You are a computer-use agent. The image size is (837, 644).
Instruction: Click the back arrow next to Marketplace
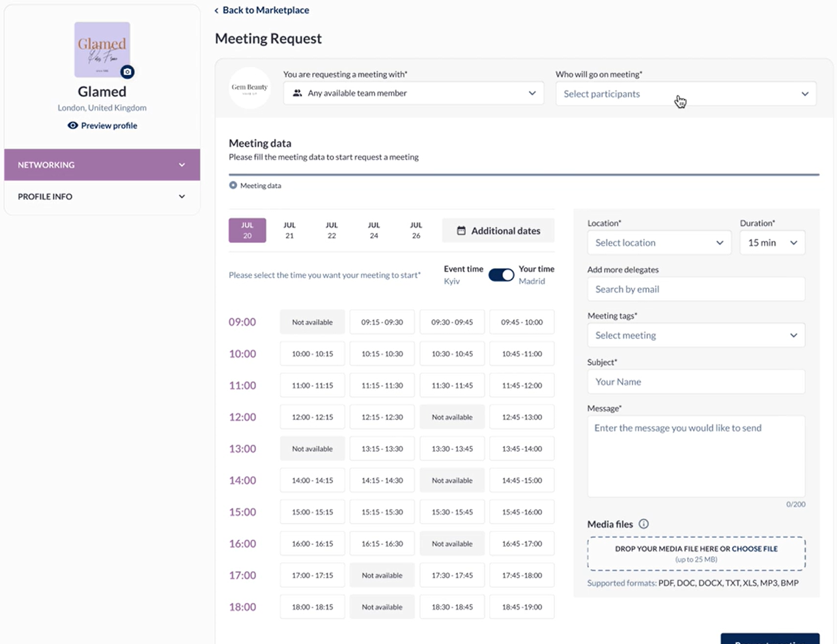point(217,10)
